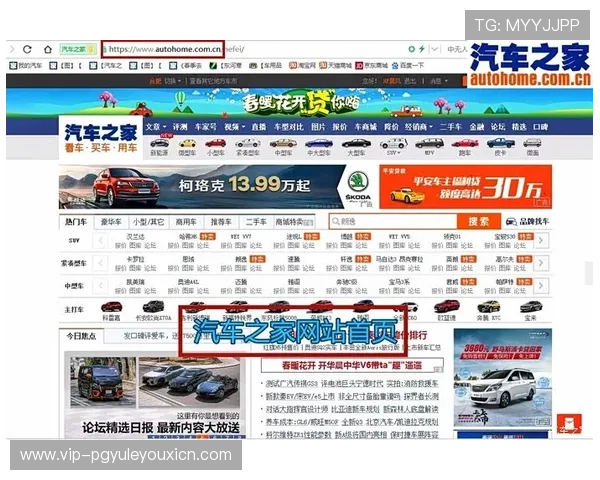Open 车型对比 in the navigation bar

point(289,127)
